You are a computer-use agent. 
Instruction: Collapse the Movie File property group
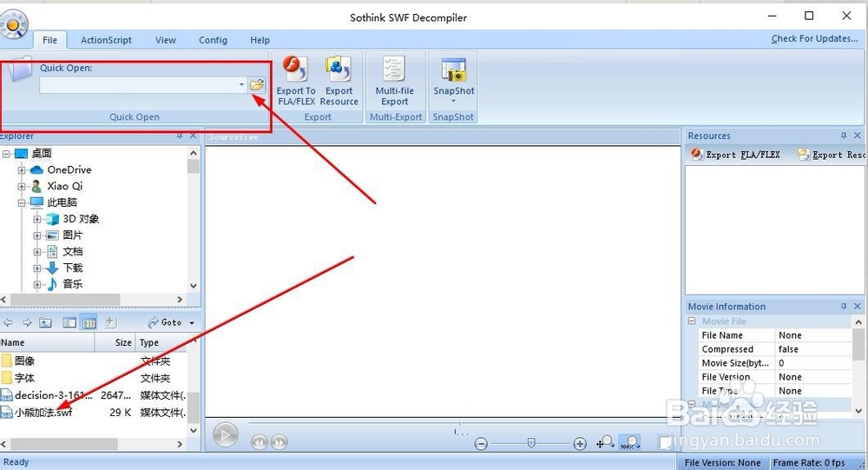692,321
